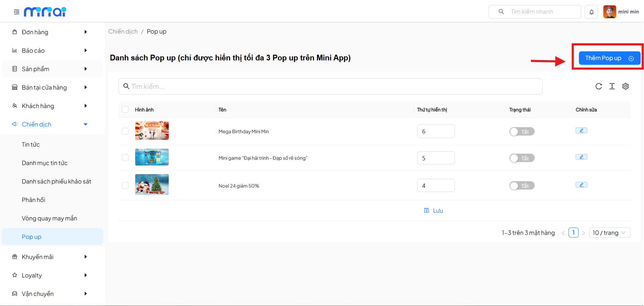Open the row height adjustment icon

(612, 86)
